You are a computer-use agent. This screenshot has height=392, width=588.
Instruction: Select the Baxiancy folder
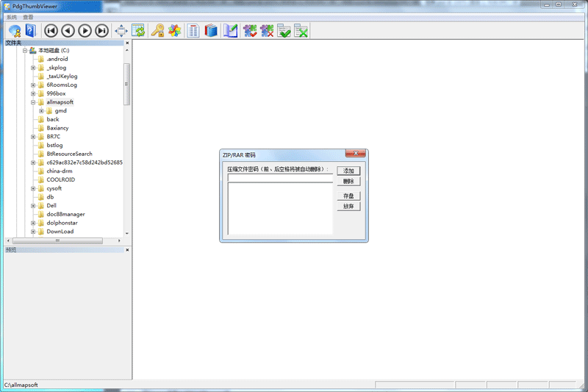click(58, 128)
